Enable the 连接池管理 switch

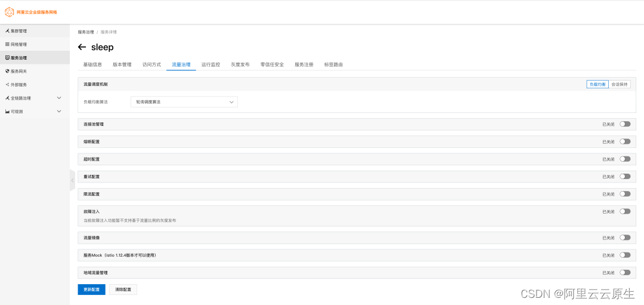[625, 124]
